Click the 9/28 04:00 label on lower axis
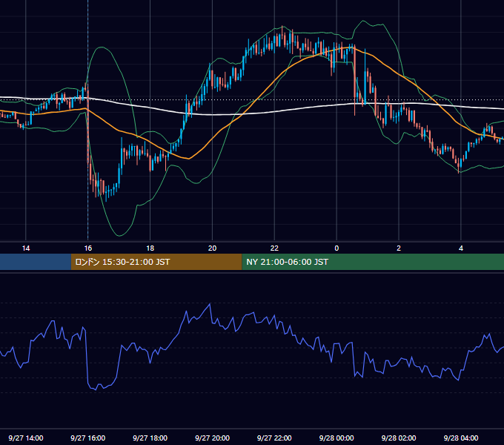Image resolution: width=504 pixels, height=445 pixels. pos(461,438)
